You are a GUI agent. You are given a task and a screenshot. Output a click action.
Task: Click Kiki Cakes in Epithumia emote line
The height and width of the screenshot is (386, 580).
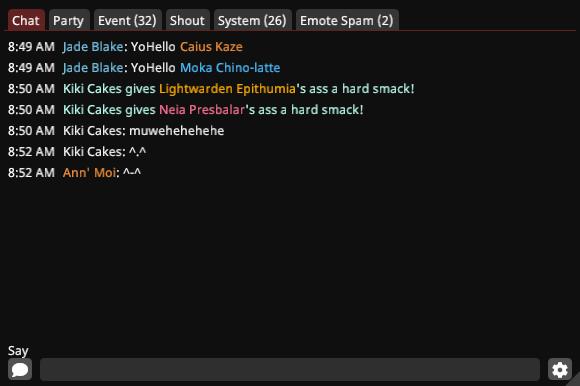pyautogui.click(x=92, y=89)
